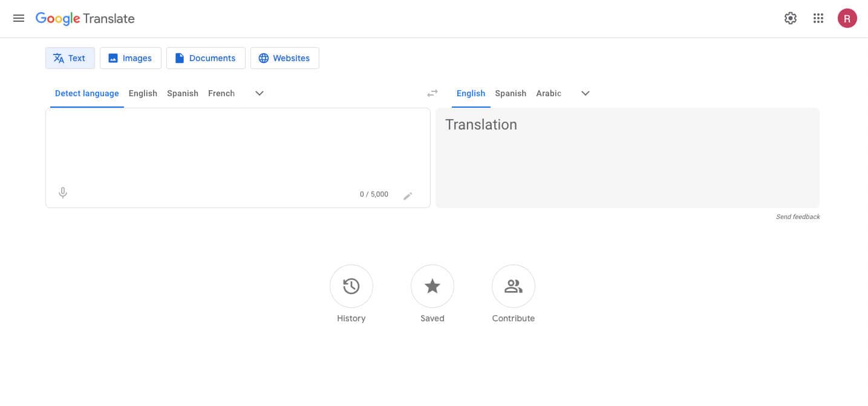Open the Contribute community icon
This screenshot has width=868, height=406.
[514, 286]
